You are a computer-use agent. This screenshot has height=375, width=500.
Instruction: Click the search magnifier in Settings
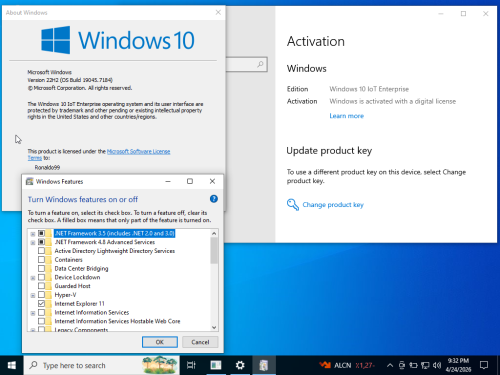[260, 64]
